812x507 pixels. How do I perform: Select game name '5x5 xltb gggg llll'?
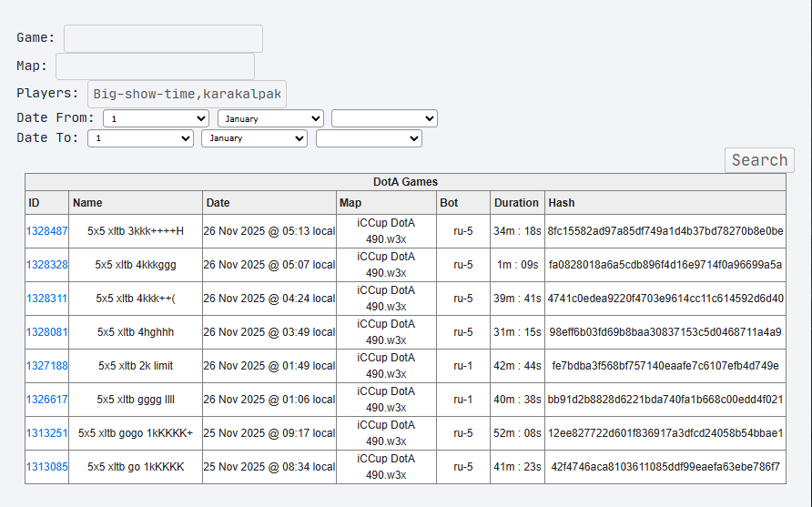tap(136, 400)
